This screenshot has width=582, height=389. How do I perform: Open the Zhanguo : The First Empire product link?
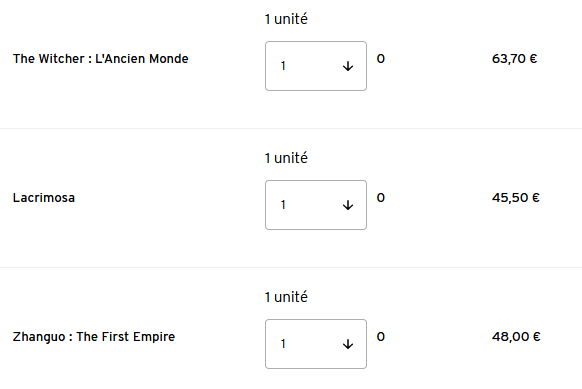point(94,337)
